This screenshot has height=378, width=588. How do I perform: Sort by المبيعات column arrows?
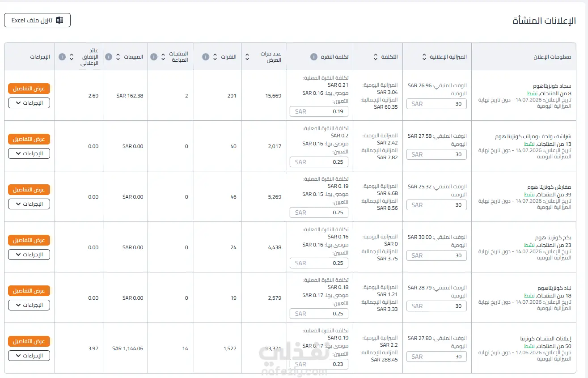click(x=118, y=57)
